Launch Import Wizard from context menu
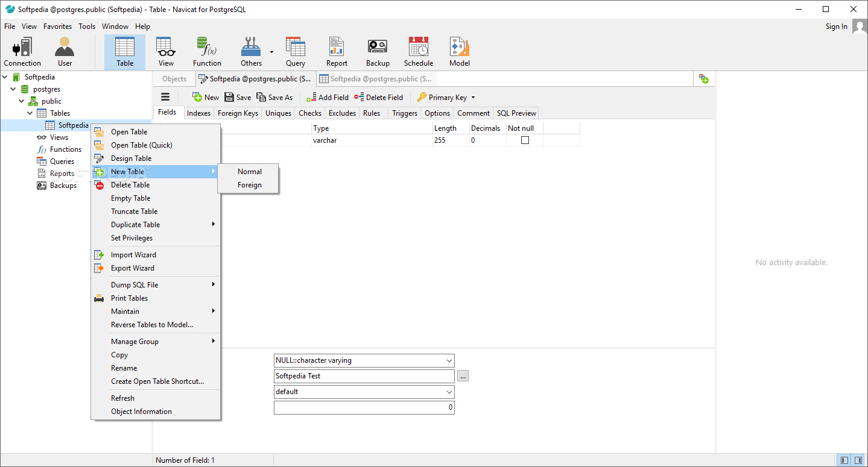This screenshot has height=467, width=868. [x=156, y=255]
